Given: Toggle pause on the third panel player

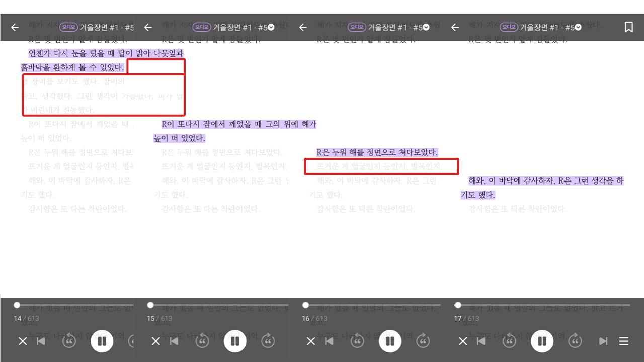Looking at the screenshot, I should pyautogui.click(x=390, y=341).
